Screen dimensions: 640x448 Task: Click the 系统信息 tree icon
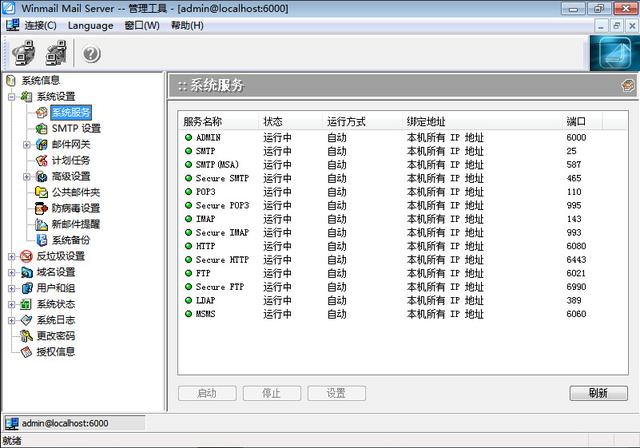tap(11, 81)
